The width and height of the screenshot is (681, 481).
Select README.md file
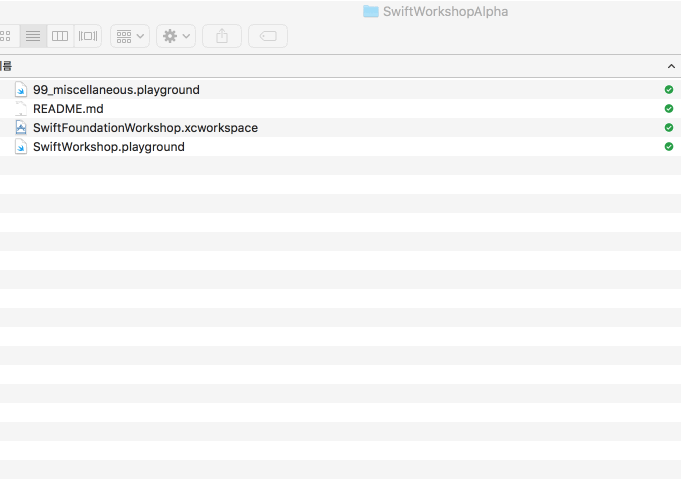pyautogui.click(x=340, y=109)
